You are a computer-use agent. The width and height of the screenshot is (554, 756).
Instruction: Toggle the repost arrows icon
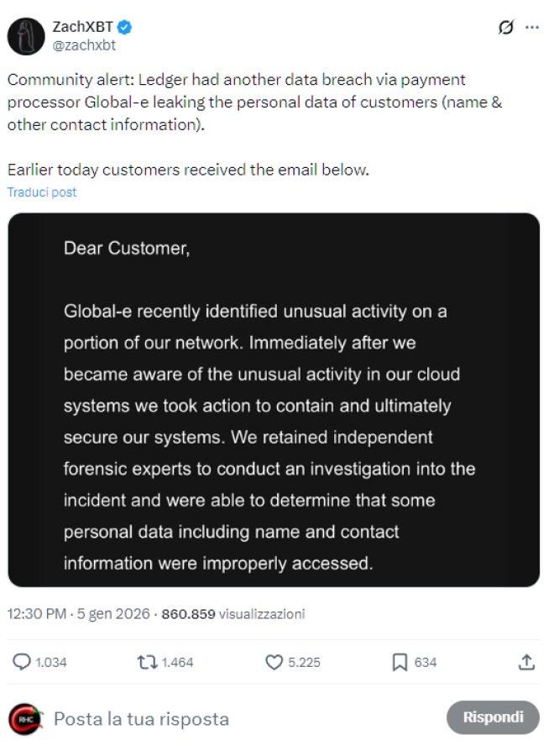coord(147,663)
